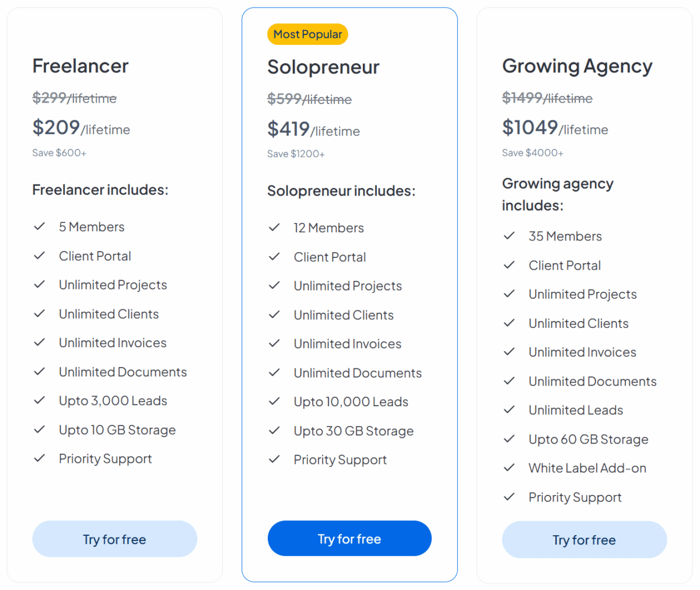Click checkmark icon beside 12 Members
The height and width of the screenshot is (590, 700).
pyautogui.click(x=274, y=228)
